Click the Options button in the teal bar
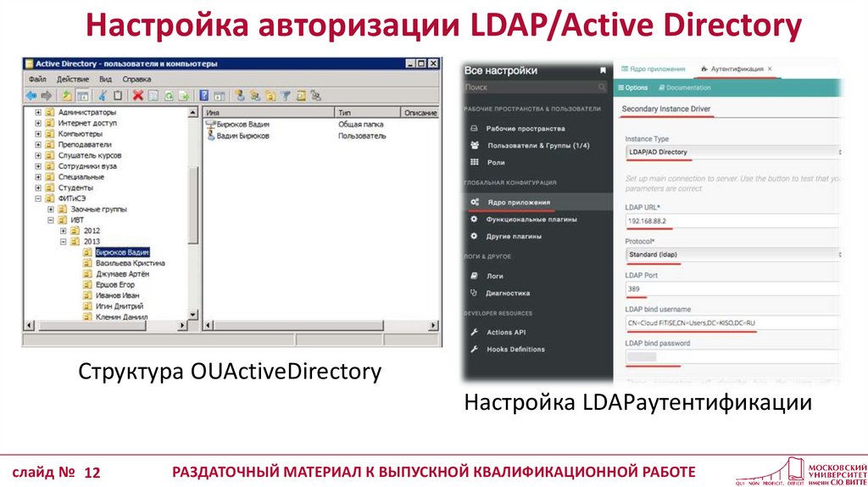868x487 pixels. [632, 87]
